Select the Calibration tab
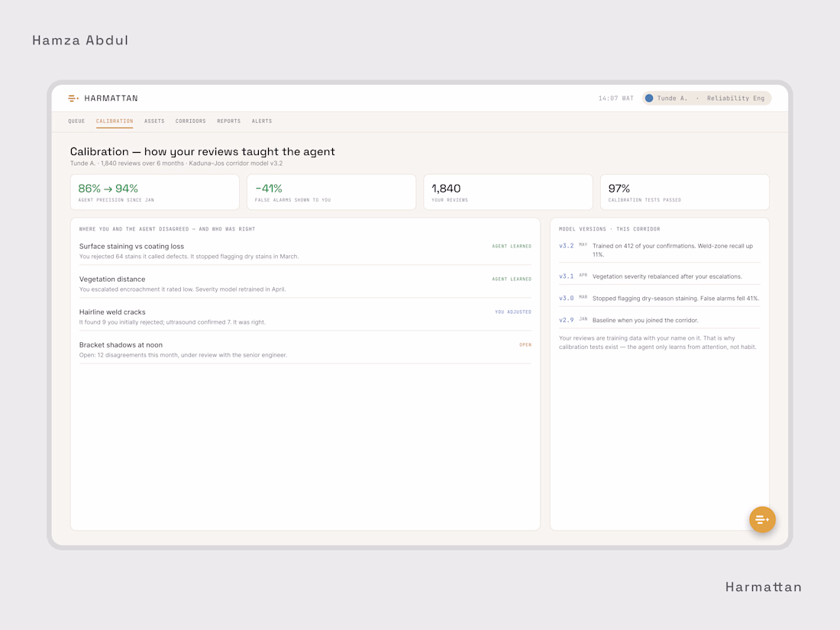The height and width of the screenshot is (630, 840). 115,121
